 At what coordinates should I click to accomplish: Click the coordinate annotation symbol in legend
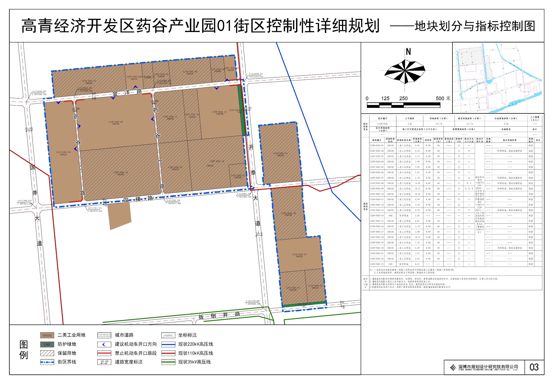tap(168, 335)
